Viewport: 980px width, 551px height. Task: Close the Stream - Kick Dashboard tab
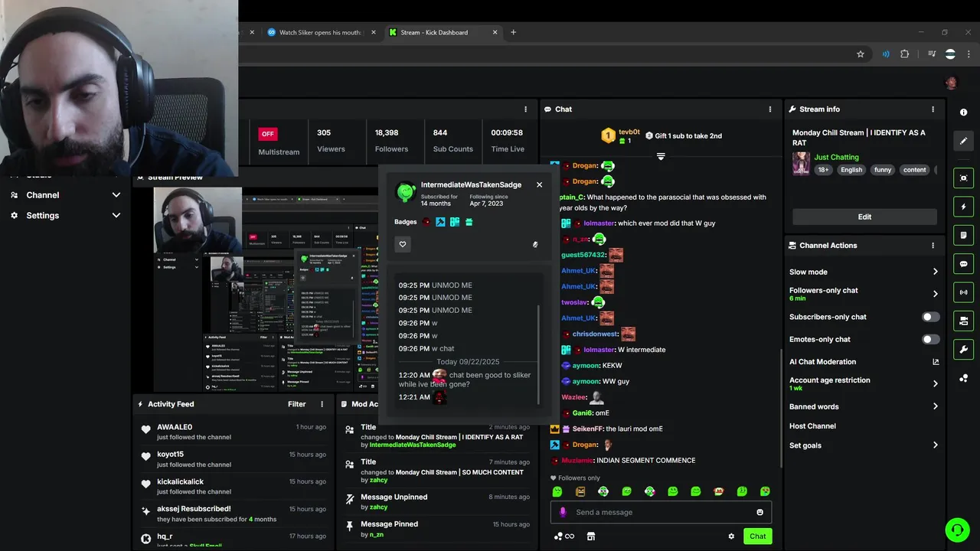coord(495,32)
